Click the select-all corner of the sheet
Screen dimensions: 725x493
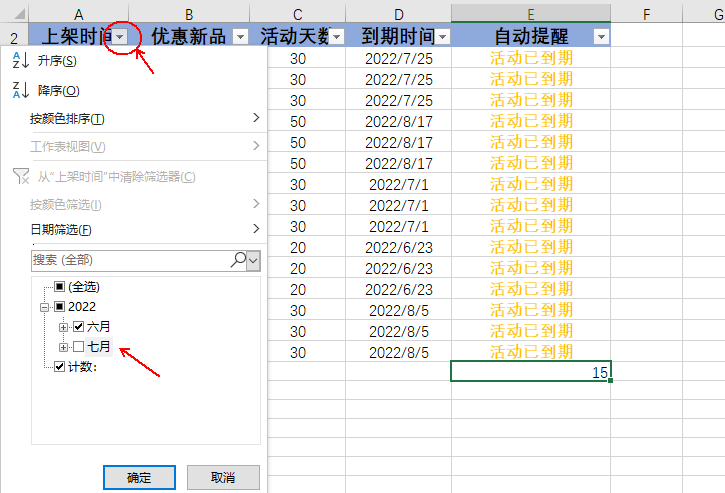coord(19,14)
